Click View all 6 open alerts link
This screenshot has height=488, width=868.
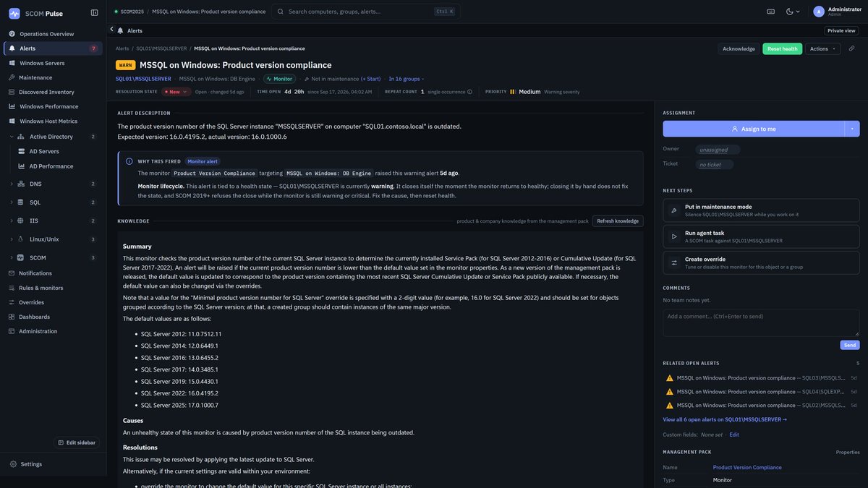click(725, 419)
